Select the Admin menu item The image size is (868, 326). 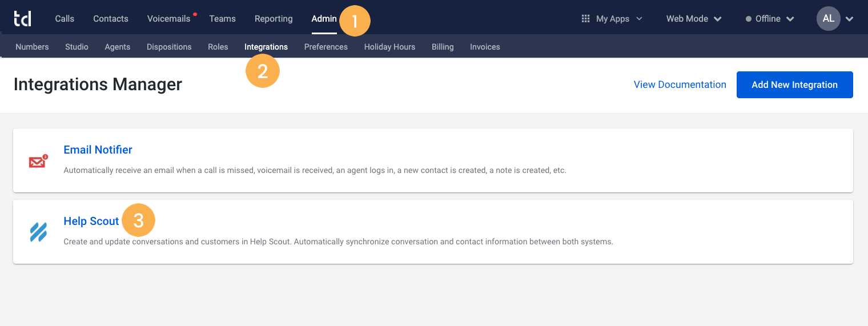pyautogui.click(x=324, y=19)
